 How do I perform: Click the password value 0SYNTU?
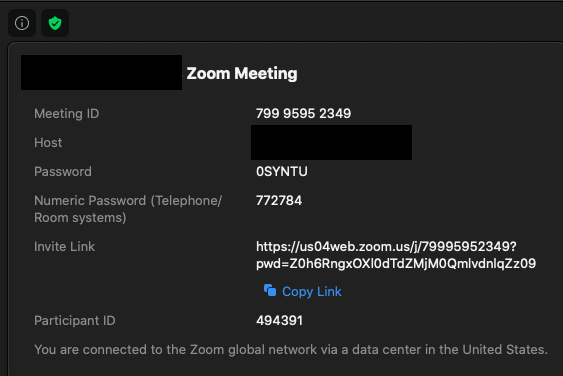tap(282, 172)
